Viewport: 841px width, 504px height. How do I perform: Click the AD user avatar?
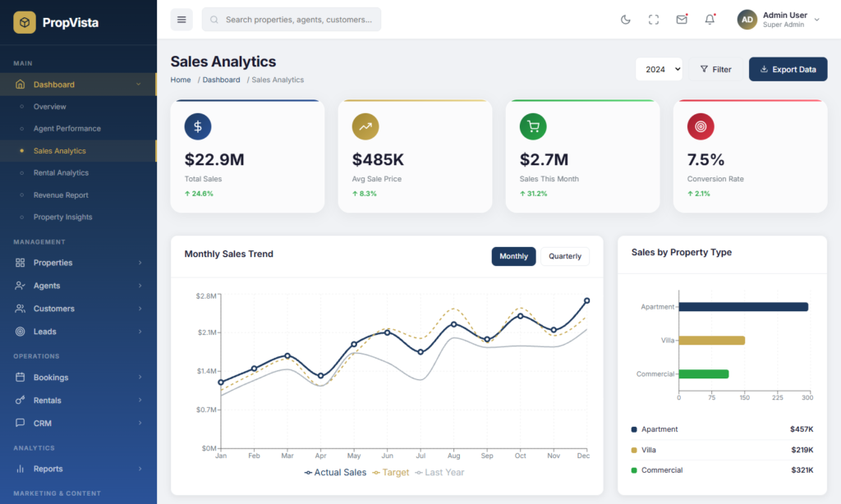(747, 20)
